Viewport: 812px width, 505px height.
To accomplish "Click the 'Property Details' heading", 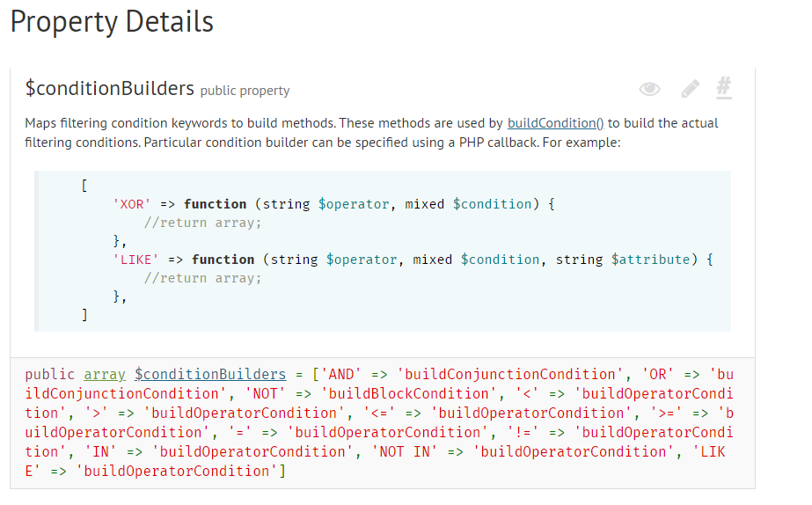I will tap(112, 21).
